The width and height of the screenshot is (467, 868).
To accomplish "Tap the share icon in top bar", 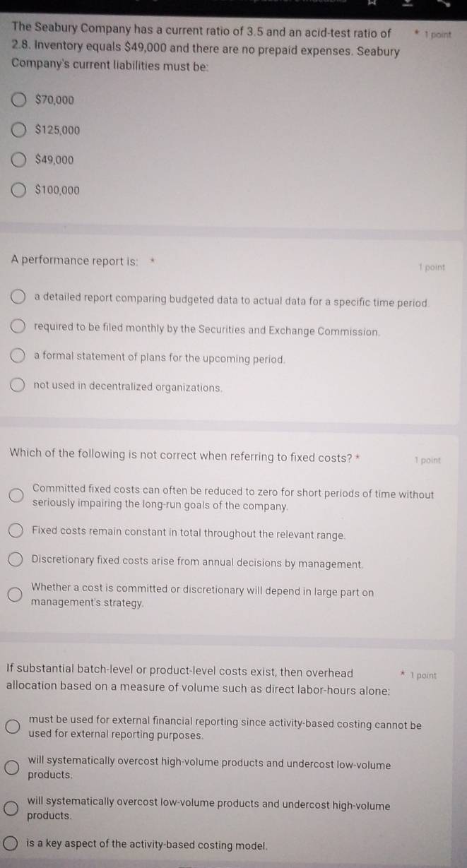I will click(x=446, y=4).
